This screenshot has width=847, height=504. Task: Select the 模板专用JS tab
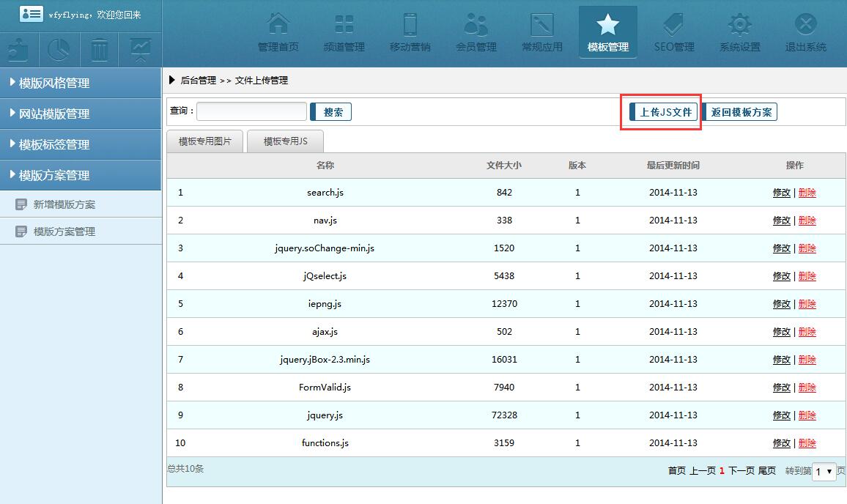(285, 141)
